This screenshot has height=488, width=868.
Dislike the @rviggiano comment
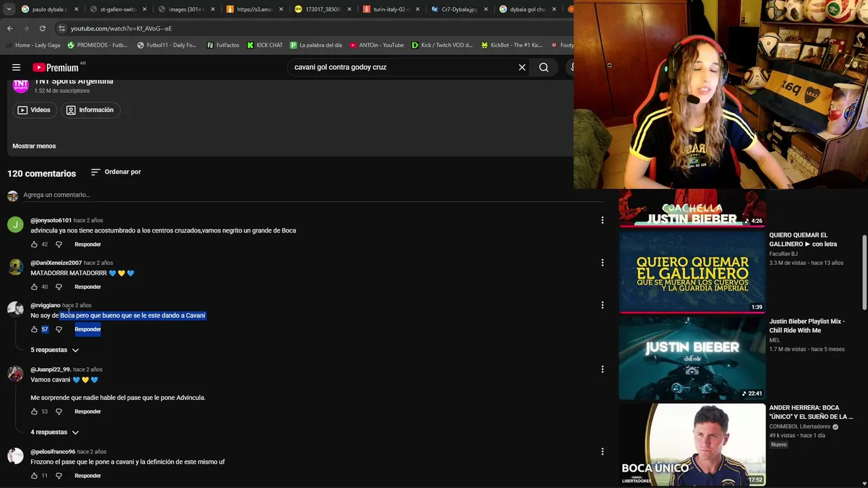58,329
